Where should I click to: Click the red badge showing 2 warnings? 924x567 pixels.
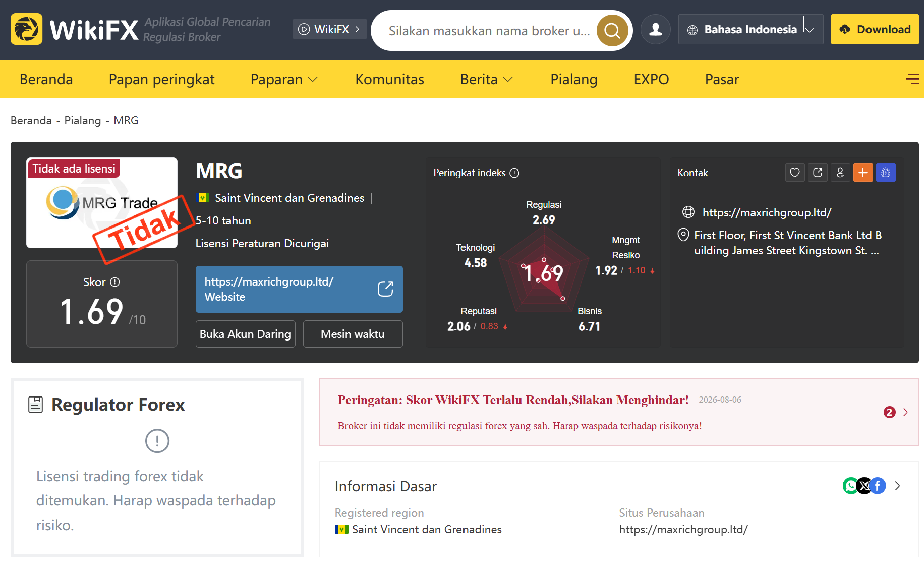[889, 412]
